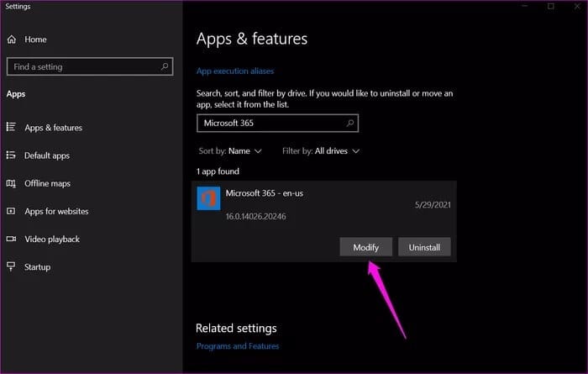Image resolution: width=588 pixels, height=374 pixels.
Task: Click the install date 5/29/2021
Action: [433, 205]
